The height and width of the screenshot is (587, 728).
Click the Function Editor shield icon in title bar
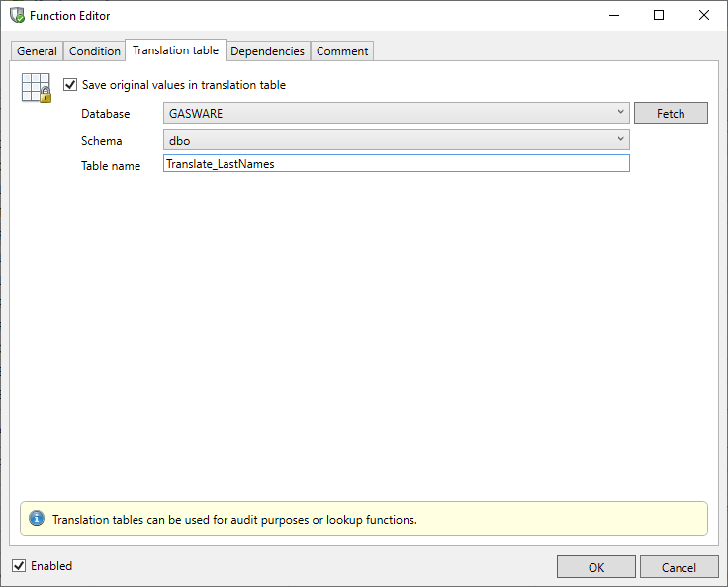click(17, 16)
